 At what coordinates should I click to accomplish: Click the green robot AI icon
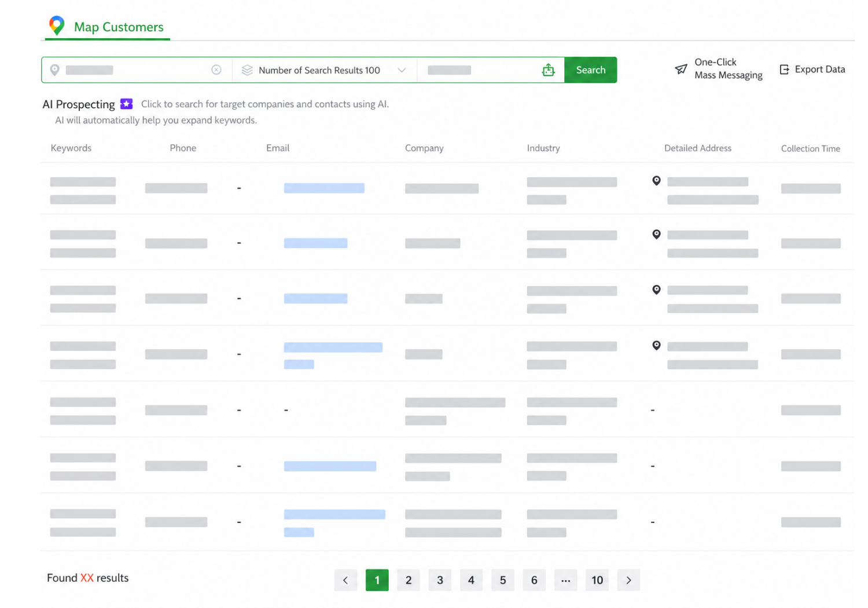(548, 70)
